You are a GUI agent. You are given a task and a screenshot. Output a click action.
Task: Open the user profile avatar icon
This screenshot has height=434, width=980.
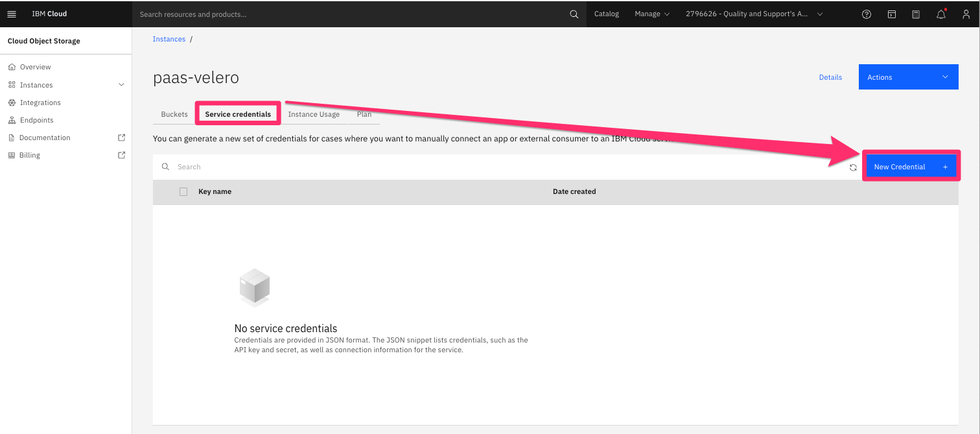(966, 14)
